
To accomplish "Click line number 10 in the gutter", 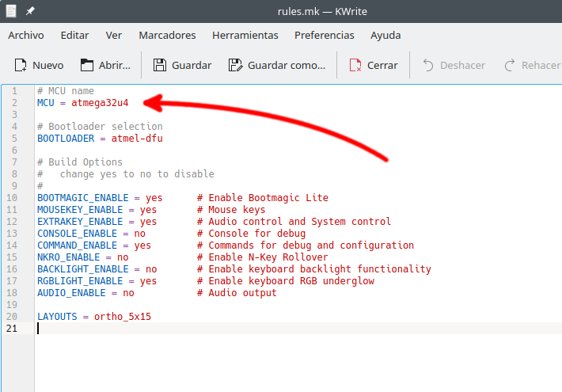I will tap(12, 198).
